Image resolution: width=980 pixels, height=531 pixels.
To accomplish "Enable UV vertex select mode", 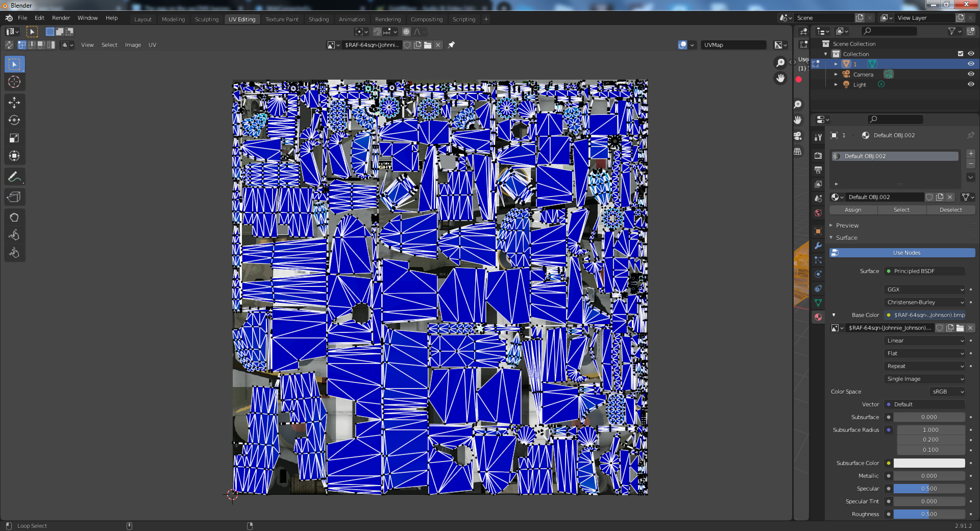I will (x=22, y=45).
